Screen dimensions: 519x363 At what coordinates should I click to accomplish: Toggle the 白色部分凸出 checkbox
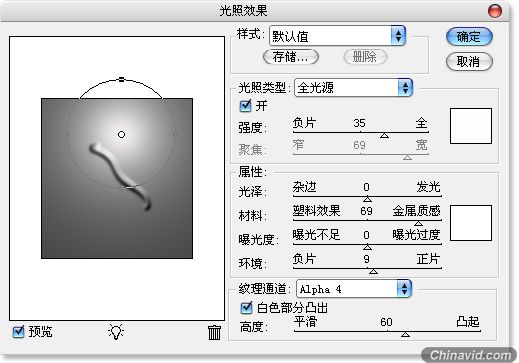tap(246, 308)
